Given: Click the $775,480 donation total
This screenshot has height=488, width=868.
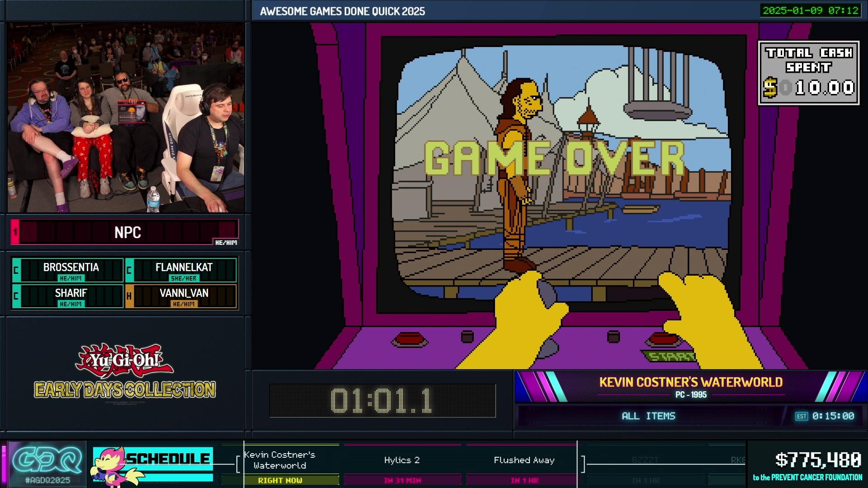Looking at the screenshot, I should [818, 460].
